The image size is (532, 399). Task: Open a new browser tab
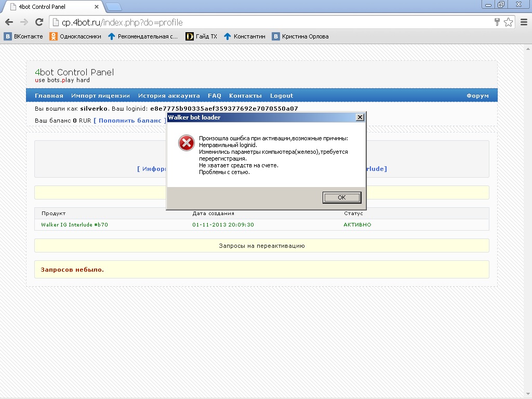[x=114, y=6]
